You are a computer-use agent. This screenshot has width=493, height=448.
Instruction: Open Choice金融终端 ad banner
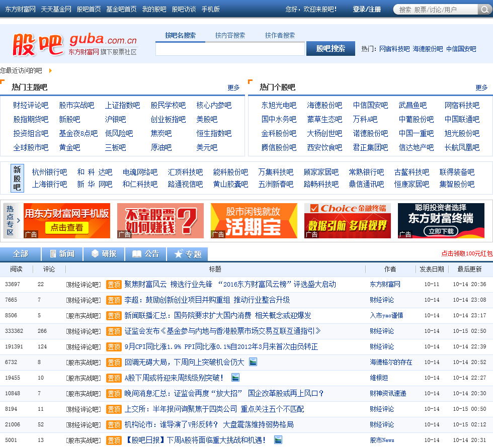pyautogui.click(x=348, y=221)
